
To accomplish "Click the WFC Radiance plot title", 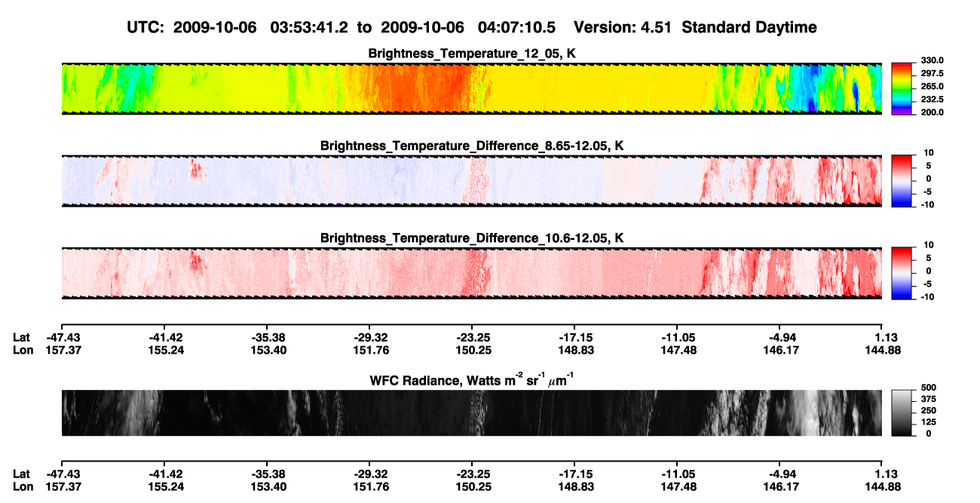I will (x=472, y=379).
